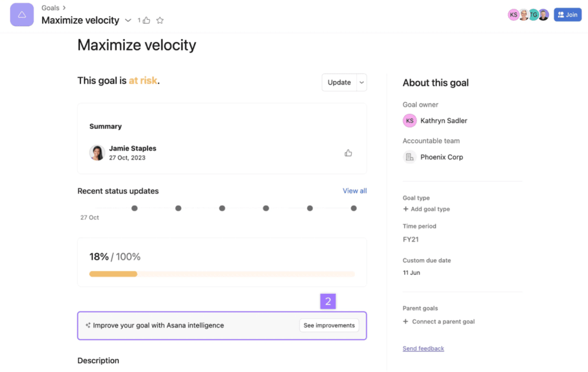Select the last status update timeline dot
The width and height of the screenshot is (588, 372).
point(354,208)
